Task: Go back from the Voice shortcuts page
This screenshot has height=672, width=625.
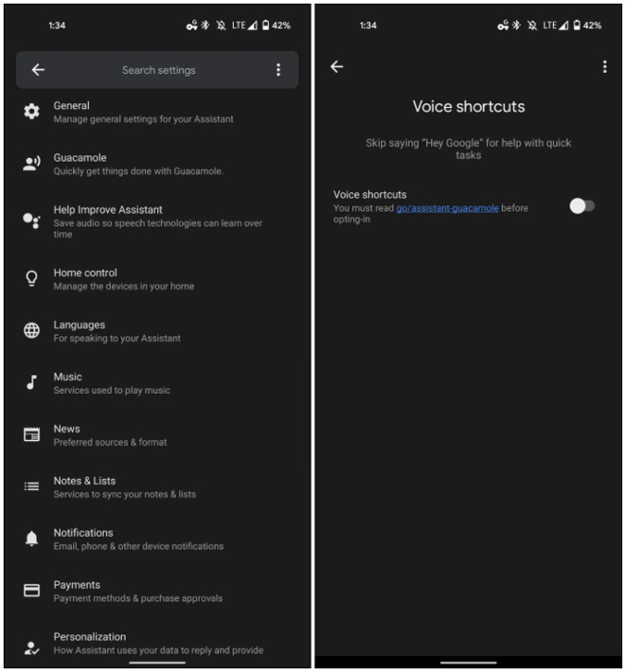Action: click(337, 67)
